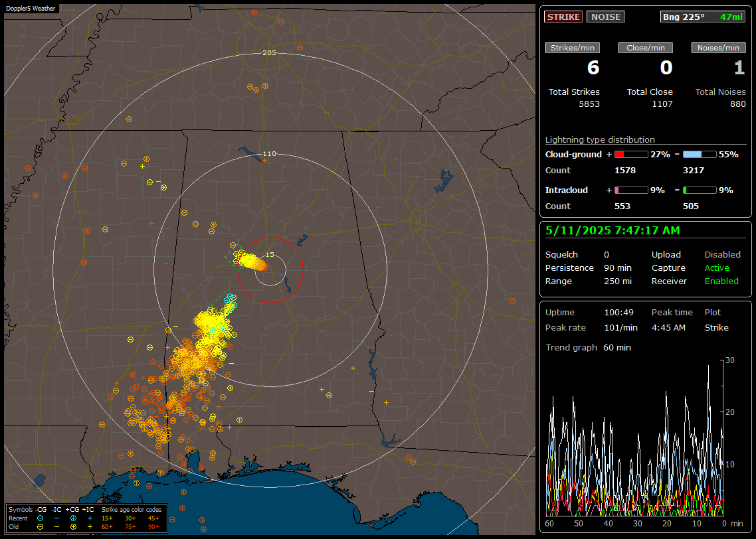Click the Receiver status Enabled
756x539 pixels.
point(721,281)
